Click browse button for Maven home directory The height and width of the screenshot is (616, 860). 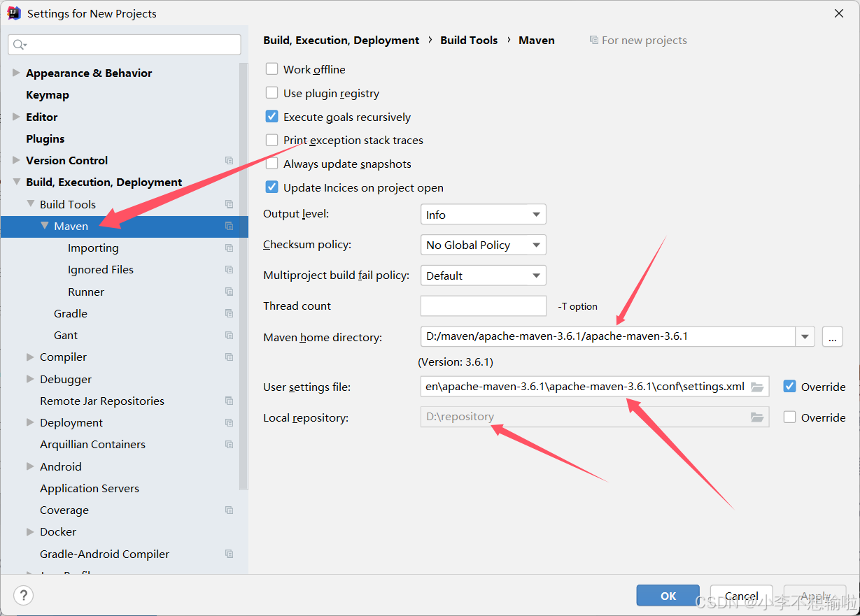(832, 336)
